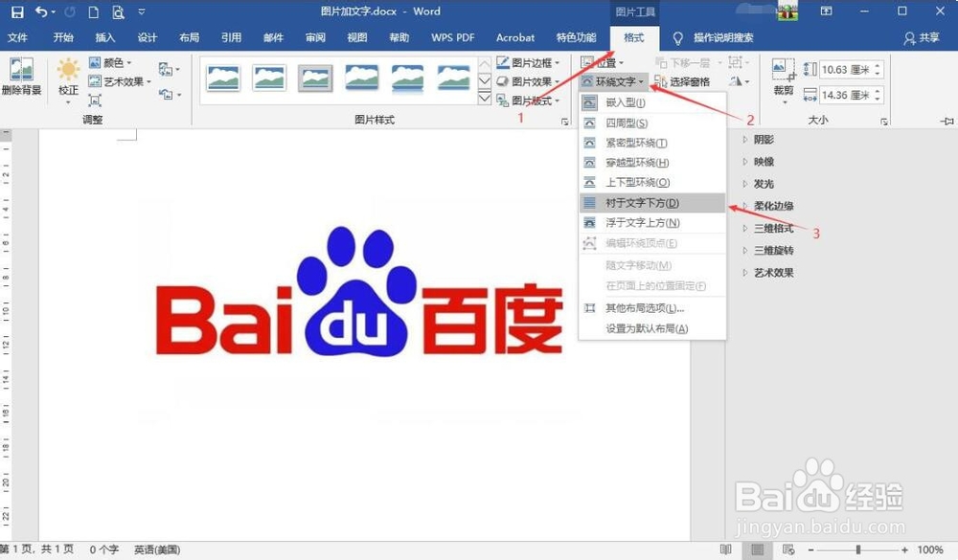
Task: Increase the height value with stepper arrow
Action: coord(878,65)
